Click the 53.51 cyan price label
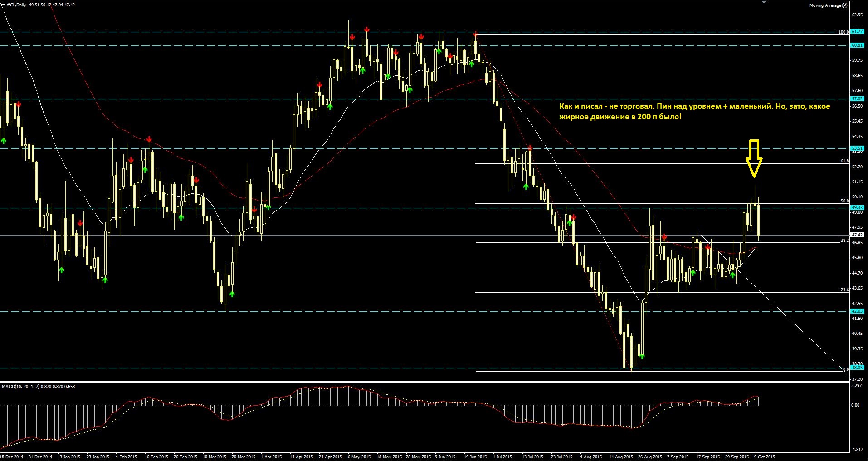This screenshot has height=462, width=868. click(x=857, y=148)
